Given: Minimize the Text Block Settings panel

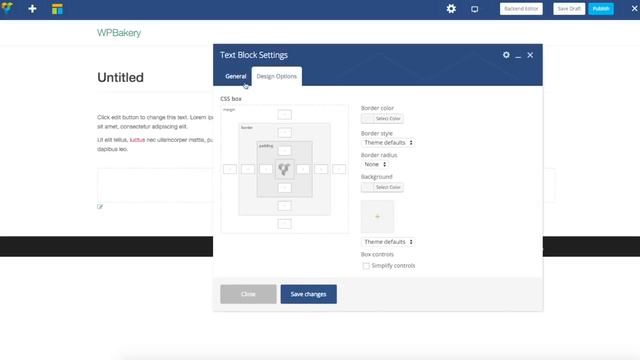Looking at the screenshot, I should pos(518,56).
